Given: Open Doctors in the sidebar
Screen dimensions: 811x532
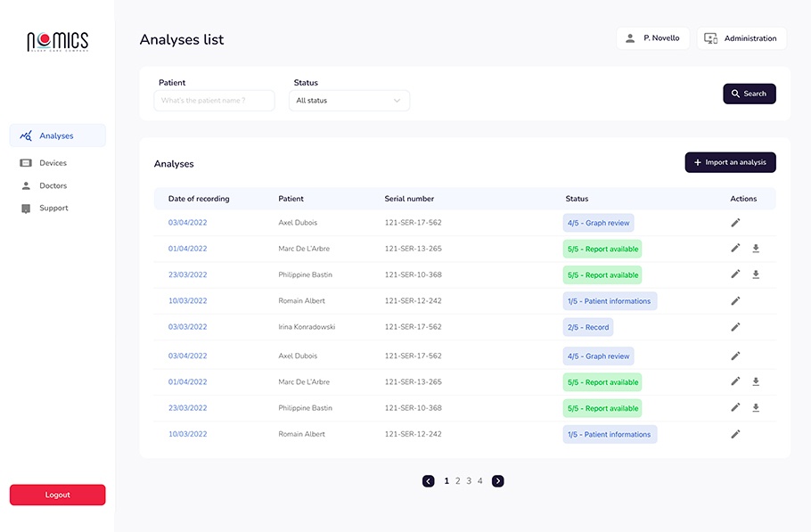Looking at the screenshot, I should [x=53, y=185].
